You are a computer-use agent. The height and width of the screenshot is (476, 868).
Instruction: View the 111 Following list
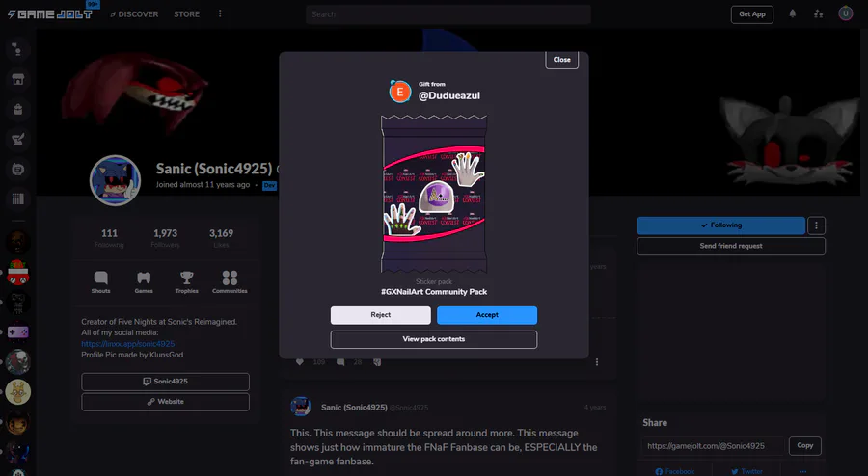tap(109, 238)
